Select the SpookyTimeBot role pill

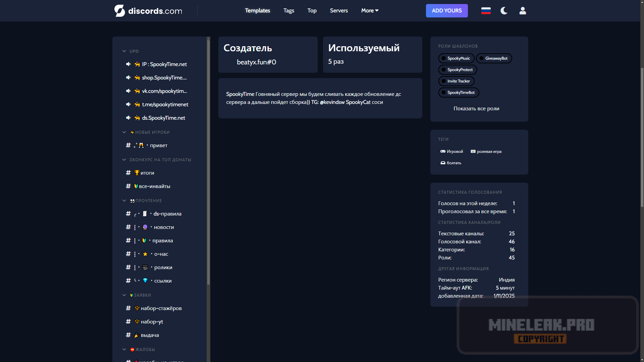[x=459, y=93]
